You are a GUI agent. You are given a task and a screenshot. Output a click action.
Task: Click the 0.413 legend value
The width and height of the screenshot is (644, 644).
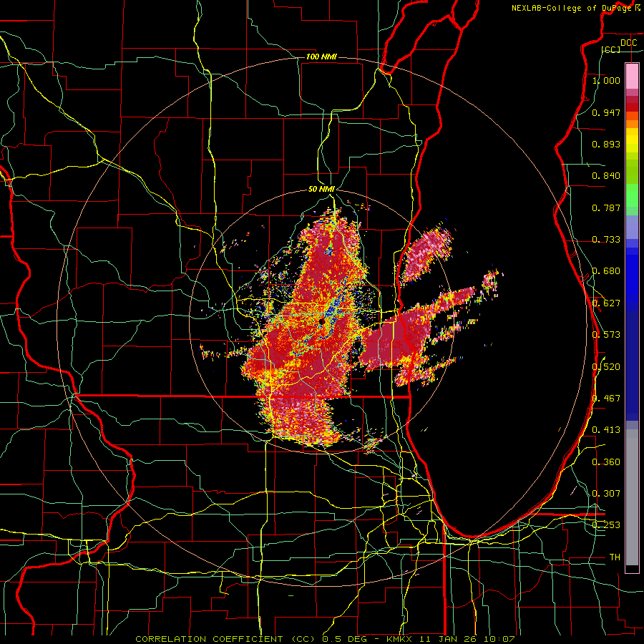coord(606,430)
